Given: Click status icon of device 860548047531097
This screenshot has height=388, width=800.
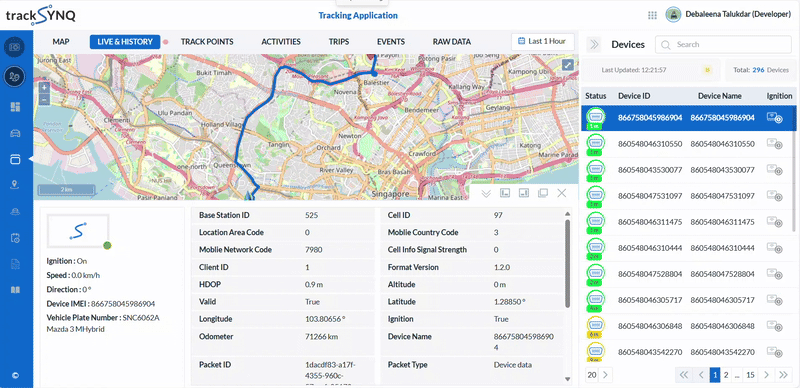Looking at the screenshot, I should [595, 196].
